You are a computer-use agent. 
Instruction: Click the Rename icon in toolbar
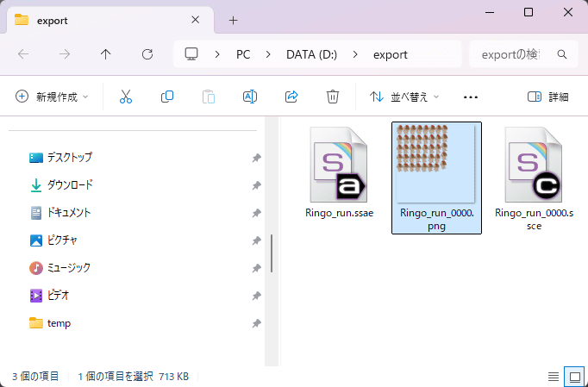[x=250, y=97]
